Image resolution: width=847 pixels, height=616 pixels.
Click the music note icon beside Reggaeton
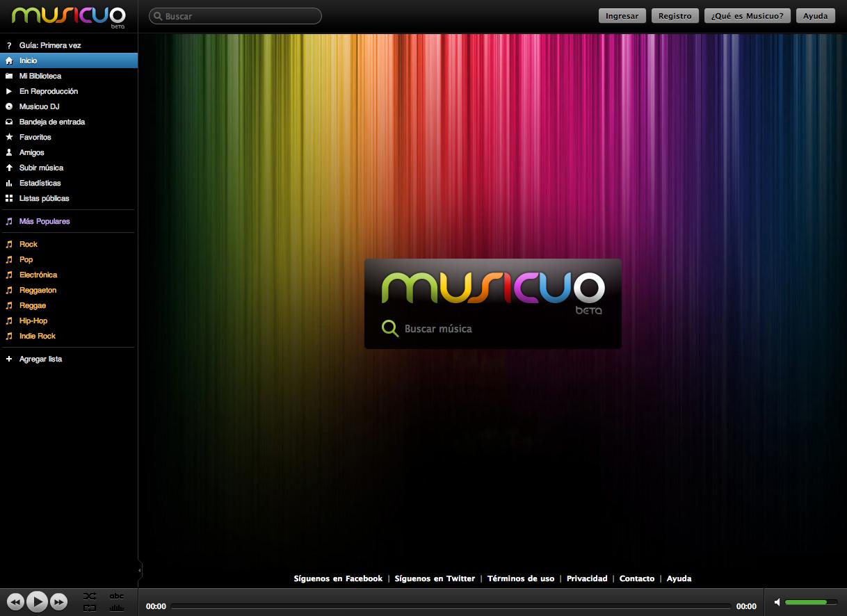(9, 290)
